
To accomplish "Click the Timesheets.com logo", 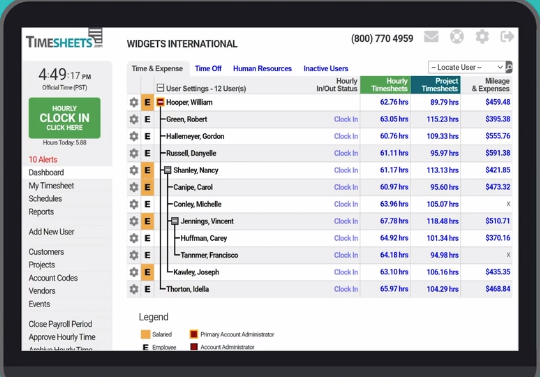I will (64, 39).
